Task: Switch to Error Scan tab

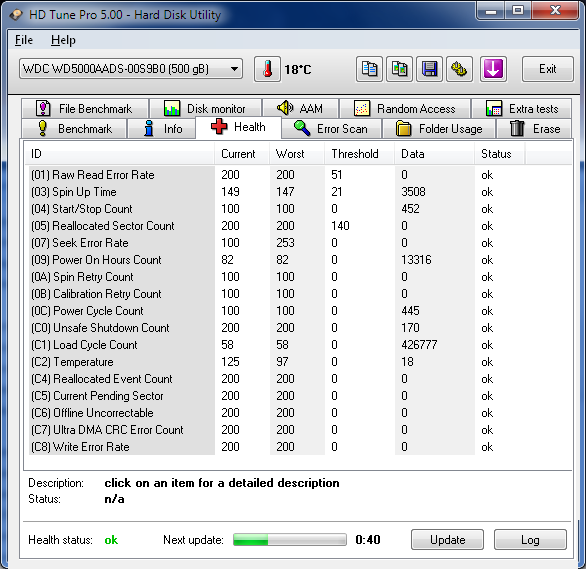Action: pyautogui.click(x=331, y=129)
